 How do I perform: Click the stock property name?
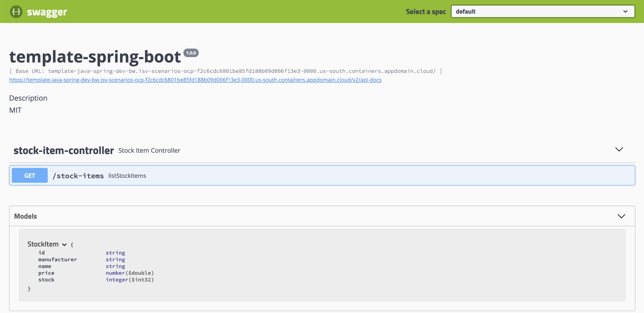[46, 280]
